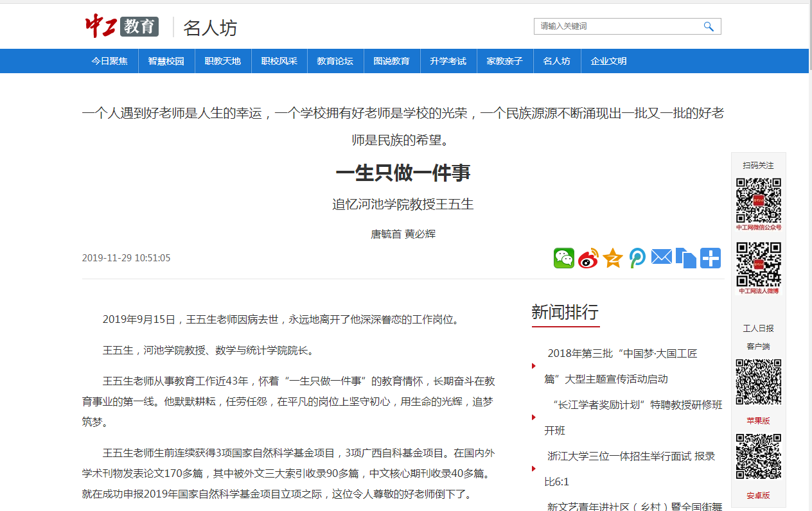The image size is (812, 511).
Task: Share article via WeChat icon
Action: pyautogui.click(x=563, y=258)
